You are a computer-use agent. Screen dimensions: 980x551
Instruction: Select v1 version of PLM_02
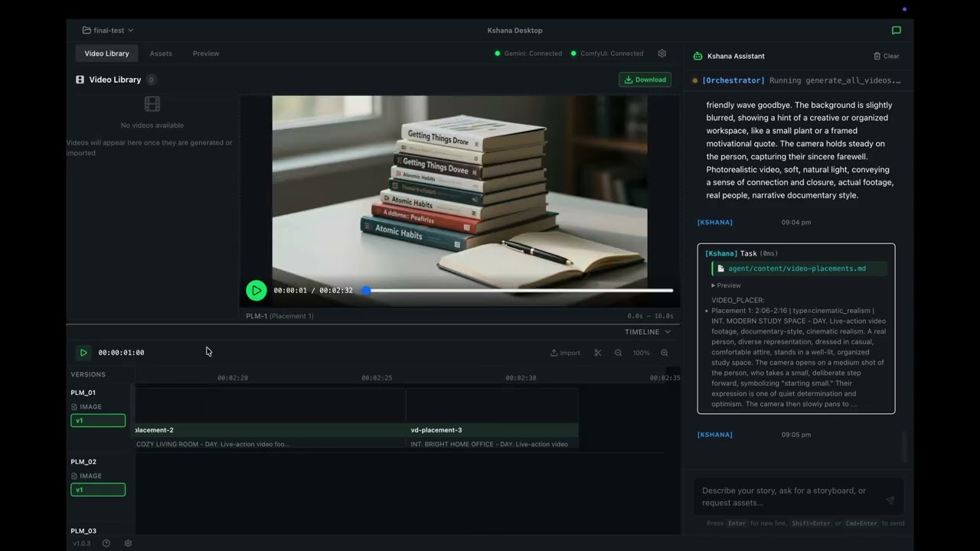tap(98, 490)
